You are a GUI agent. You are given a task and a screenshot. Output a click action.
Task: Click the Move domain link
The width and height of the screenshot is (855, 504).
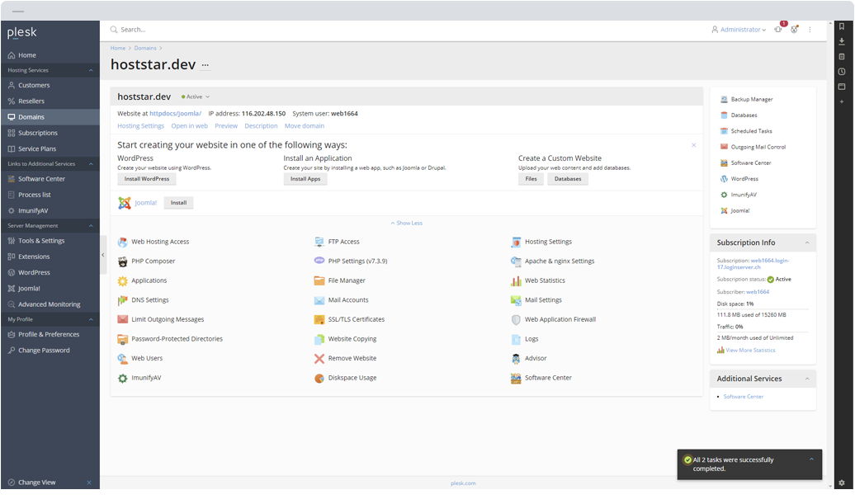[x=305, y=126]
